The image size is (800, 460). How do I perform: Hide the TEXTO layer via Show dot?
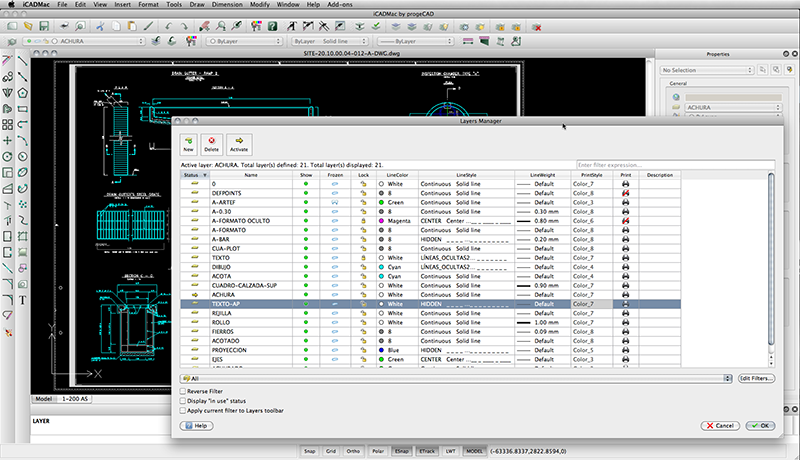point(306,258)
